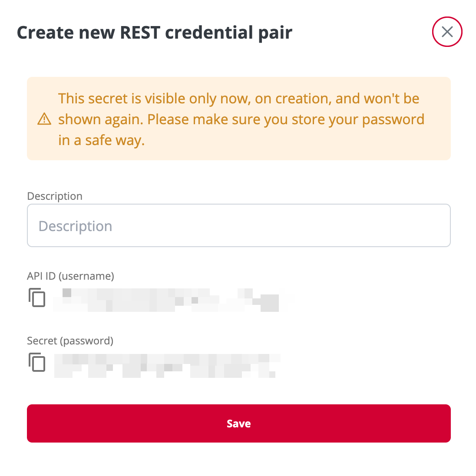Select the blurred Secret password value
476x476 pixels.
[x=167, y=366]
